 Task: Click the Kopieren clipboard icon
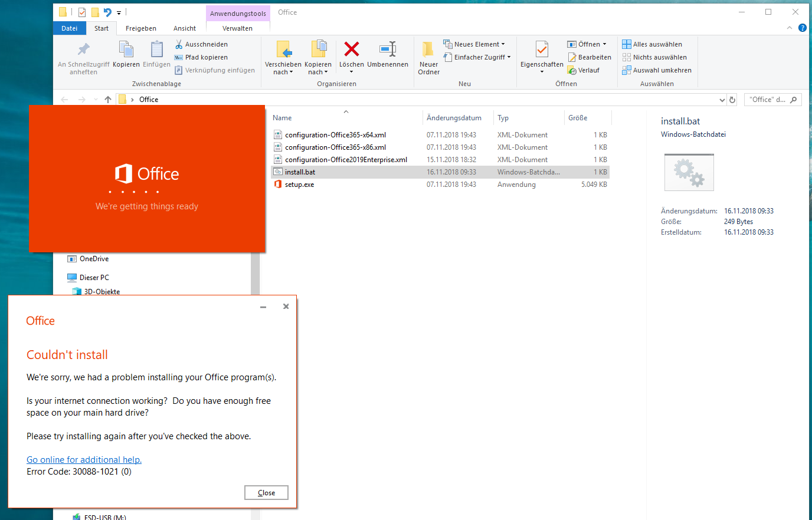[126, 49]
